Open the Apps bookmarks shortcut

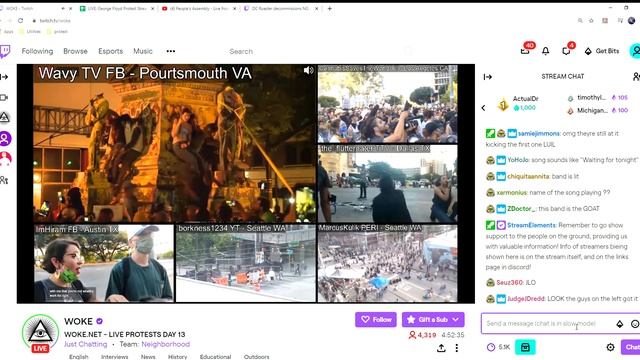[6, 31]
